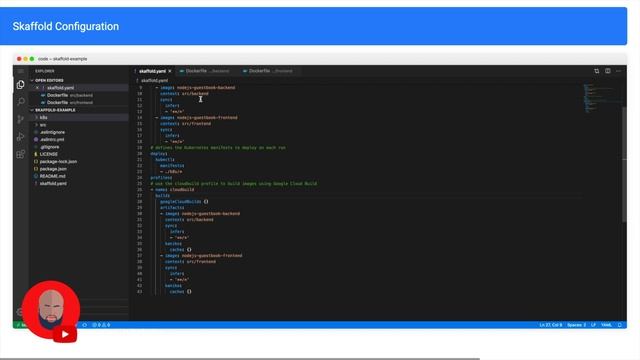Screen dimensions: 640x360
Task: Switch to the skaffold.yaml tab
Action: pyautogui.click(x=153, y=71)
